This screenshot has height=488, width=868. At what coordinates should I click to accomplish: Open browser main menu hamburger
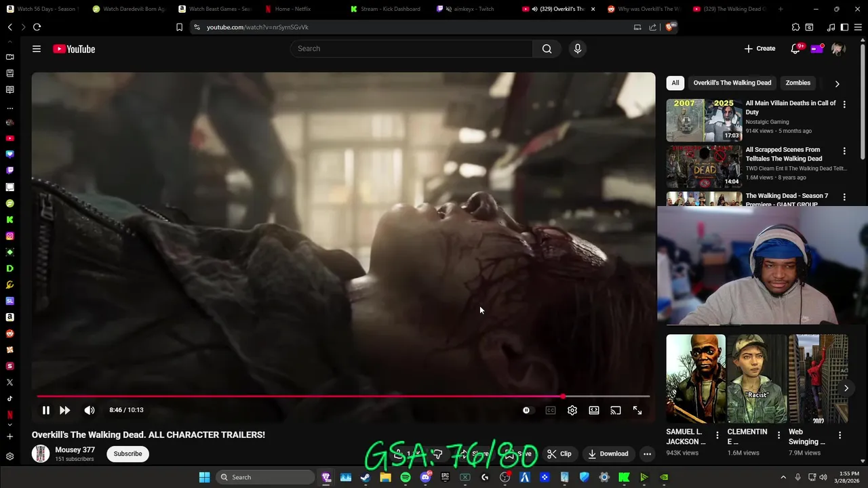pos(858,27)
